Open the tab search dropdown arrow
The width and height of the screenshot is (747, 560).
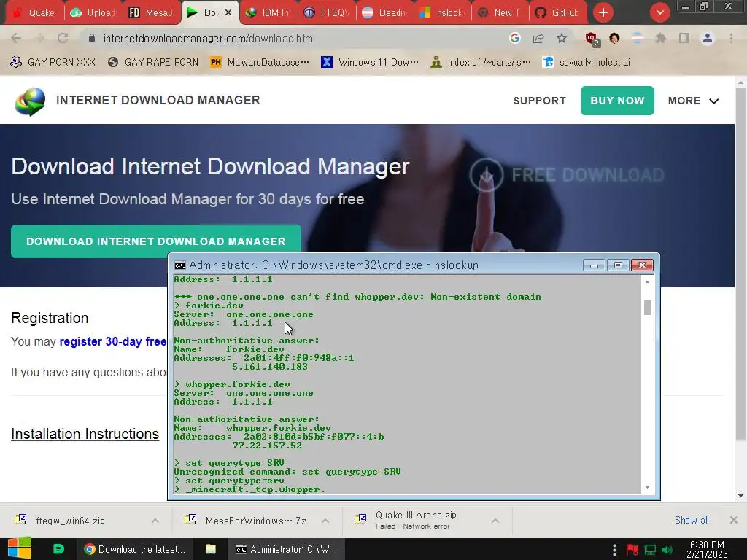click(x=659, y=13)
